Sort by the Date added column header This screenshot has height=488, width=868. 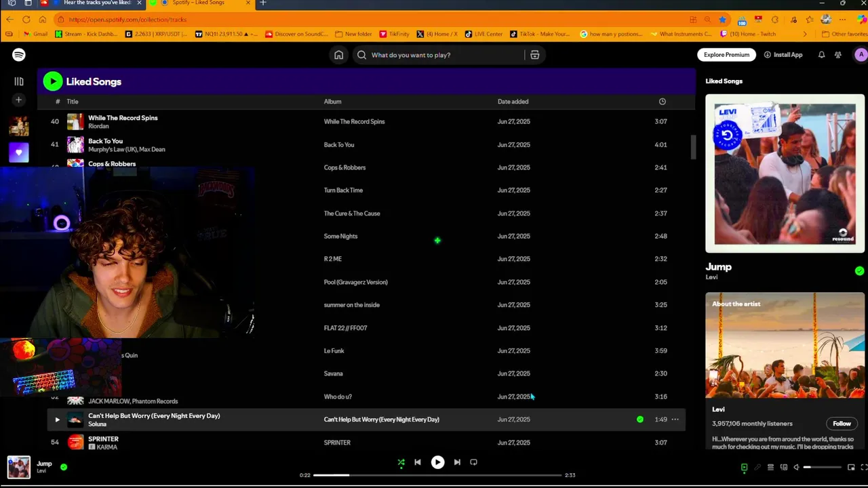513,102
